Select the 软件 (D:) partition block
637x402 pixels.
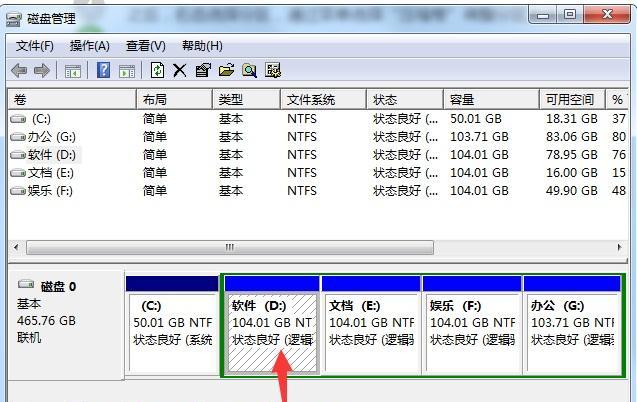coord(272,325)
